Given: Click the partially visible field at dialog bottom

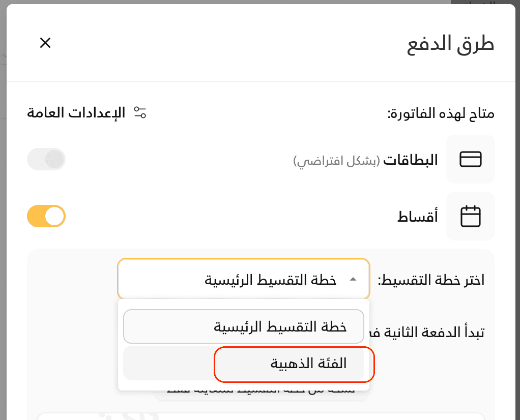Looking at the screenshot, I should click(x=261, y=416).
